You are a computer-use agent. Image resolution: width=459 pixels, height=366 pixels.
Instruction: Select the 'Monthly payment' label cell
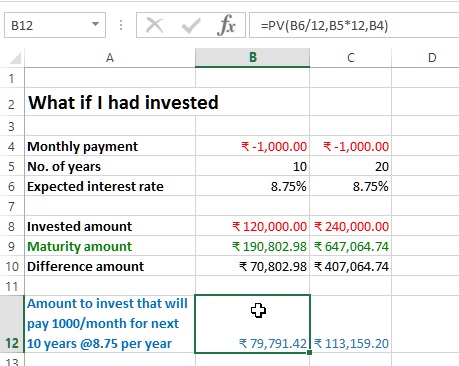[x=110, y=146]
